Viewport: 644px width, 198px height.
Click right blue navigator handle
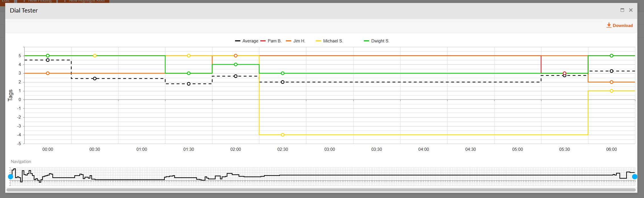point(635,177)
